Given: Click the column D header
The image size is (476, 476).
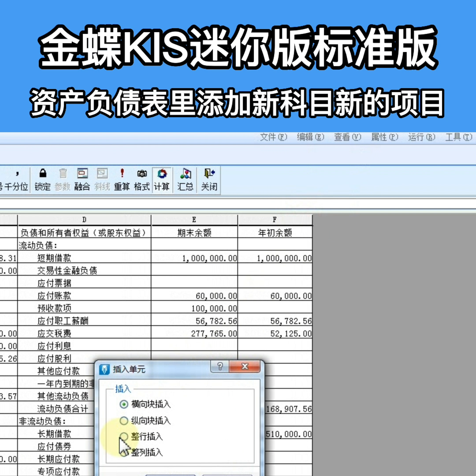Looking at the screenshot, I should pyautogui.click(x=84, y=220).
